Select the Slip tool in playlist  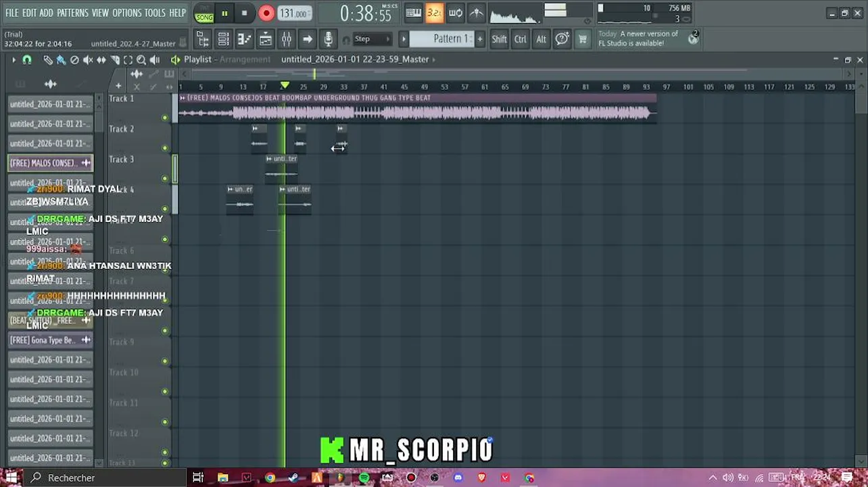pyautogui.click(x=101, y=60)
